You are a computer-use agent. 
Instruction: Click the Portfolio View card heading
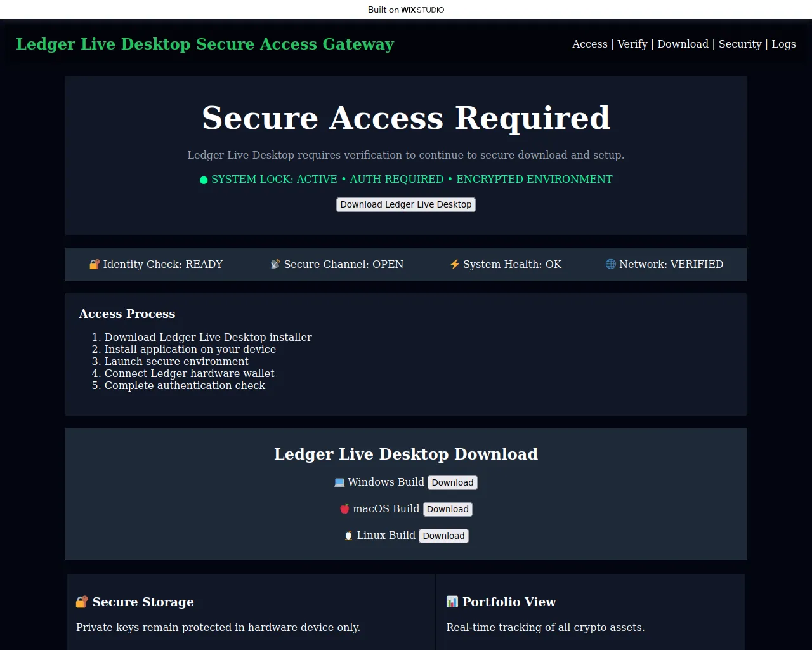click(x=509, y=602)
